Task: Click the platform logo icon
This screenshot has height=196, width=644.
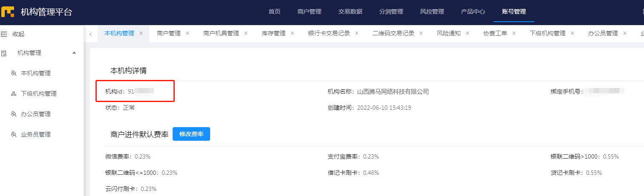Action: click(x=8, y=12)
